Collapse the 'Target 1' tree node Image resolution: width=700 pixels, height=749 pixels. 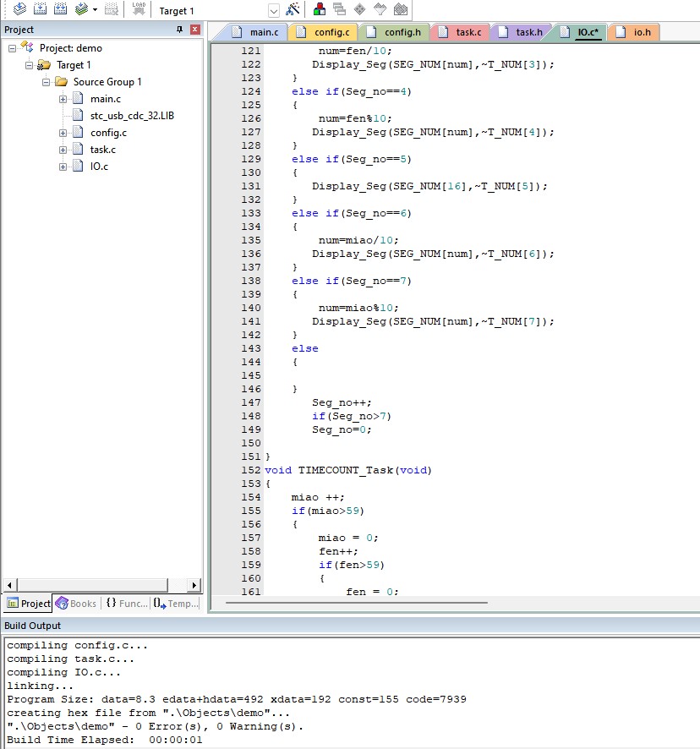(x=29, y=65)
